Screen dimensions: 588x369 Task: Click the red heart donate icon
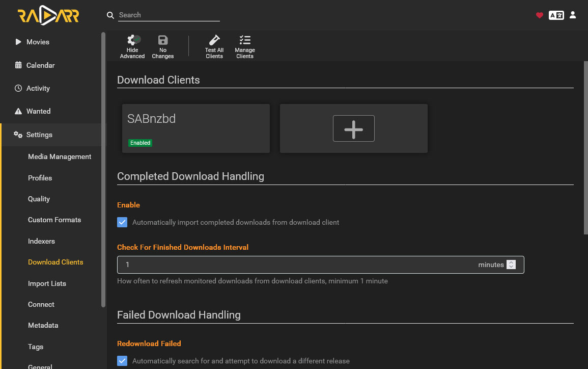tap(539, 15)
